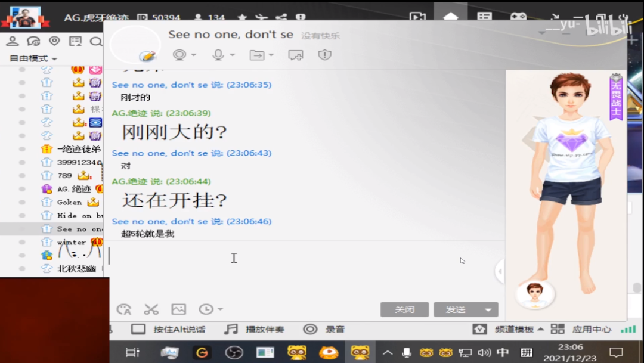Click the 没有快乐 signature text
Viewport: 644px width, 363px height.
coord(320,36)
